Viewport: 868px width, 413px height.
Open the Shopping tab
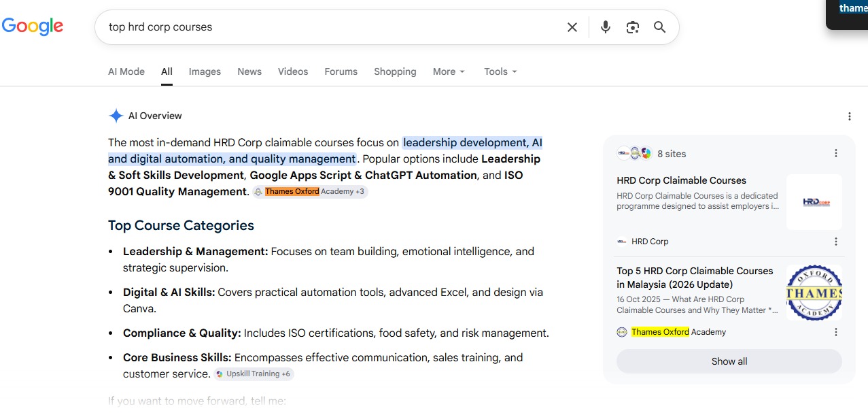point(395,71)
